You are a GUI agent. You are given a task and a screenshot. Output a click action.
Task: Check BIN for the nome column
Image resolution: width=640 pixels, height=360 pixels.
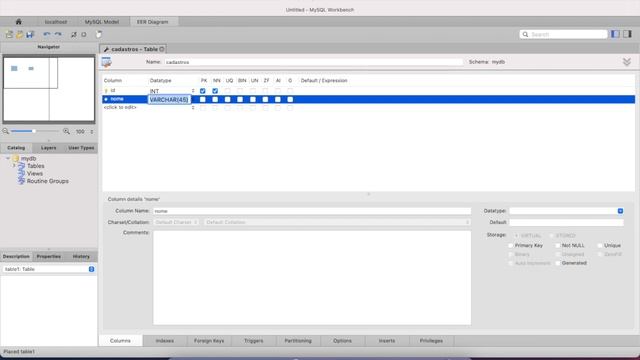pos(240,100)
